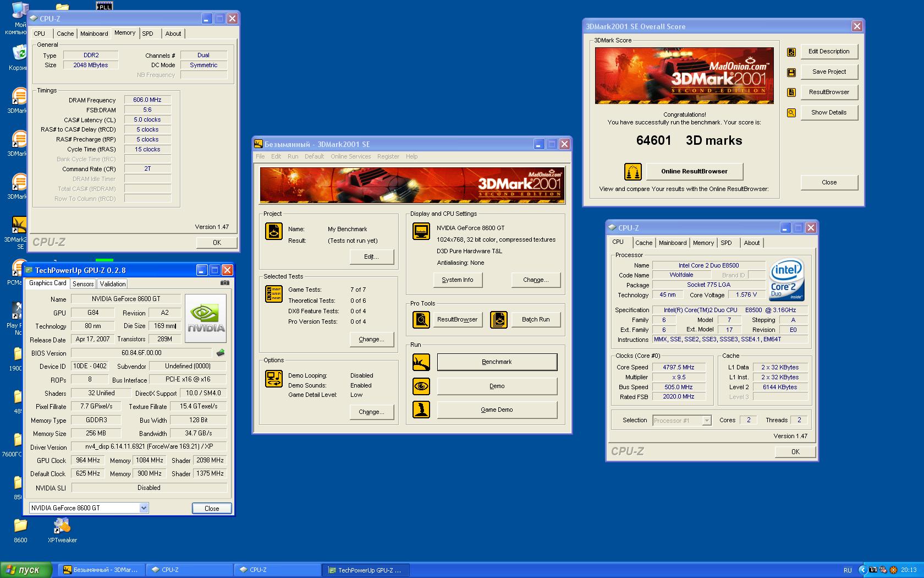Click the Edit... button in the Project section
Image resolution: width=924 pixels, height=578 pixels.
tap(371, 257)
